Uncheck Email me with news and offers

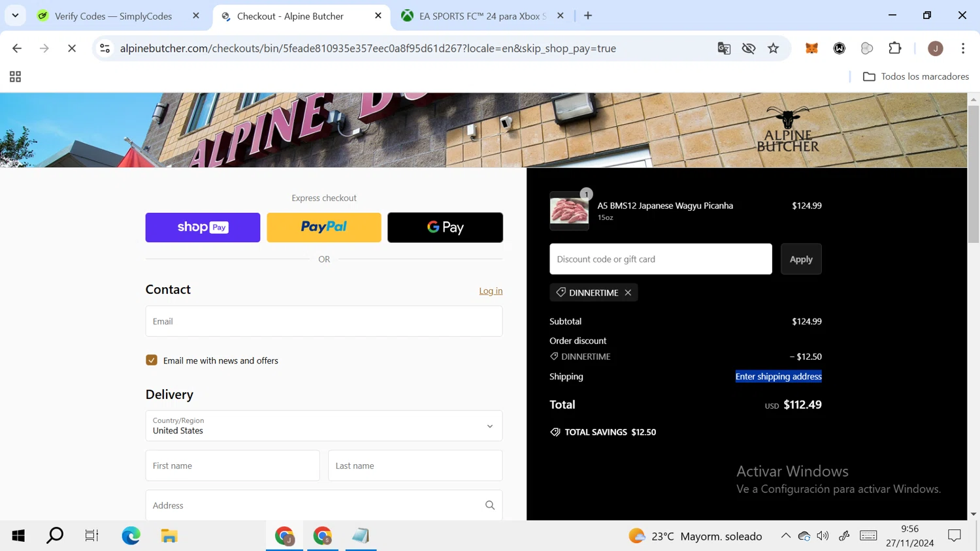click(152, 360)
